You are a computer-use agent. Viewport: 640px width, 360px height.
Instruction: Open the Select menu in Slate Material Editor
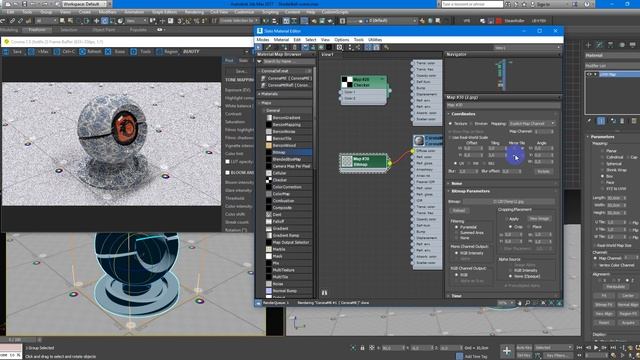(x=311, y=40)
